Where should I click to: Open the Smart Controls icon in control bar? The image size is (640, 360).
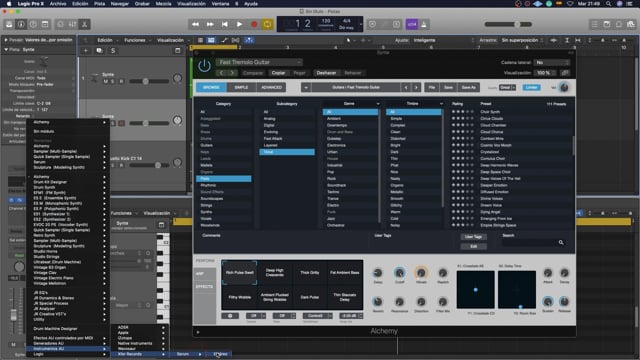pos(60,24)
